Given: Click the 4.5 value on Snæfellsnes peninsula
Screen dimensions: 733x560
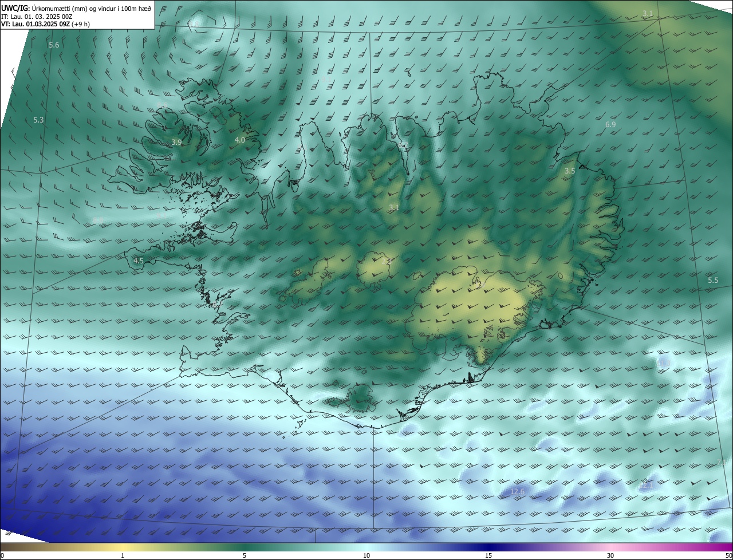Looking at the screenshot, I should click(138, 261).
